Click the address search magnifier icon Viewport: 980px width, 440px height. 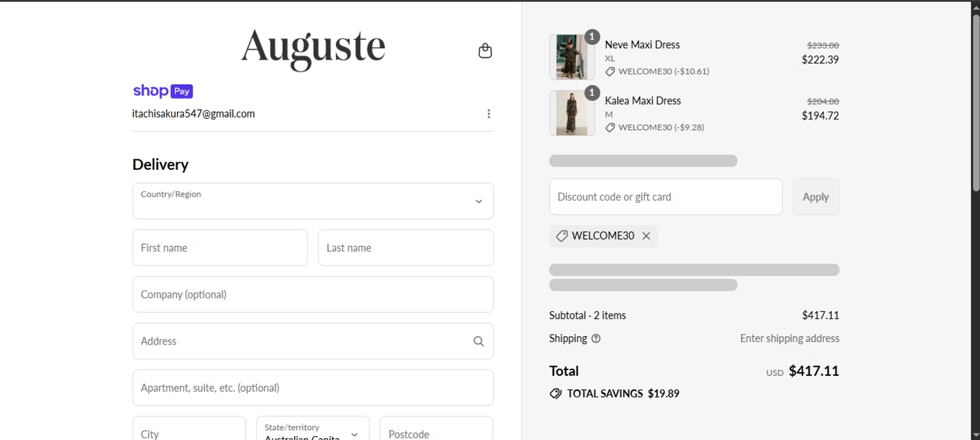(478, 341)
